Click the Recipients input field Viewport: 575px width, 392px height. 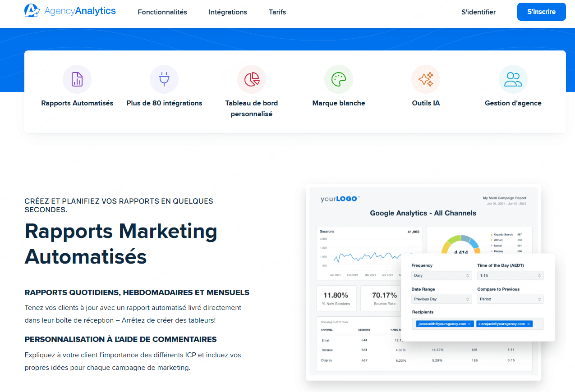[478, 324]
